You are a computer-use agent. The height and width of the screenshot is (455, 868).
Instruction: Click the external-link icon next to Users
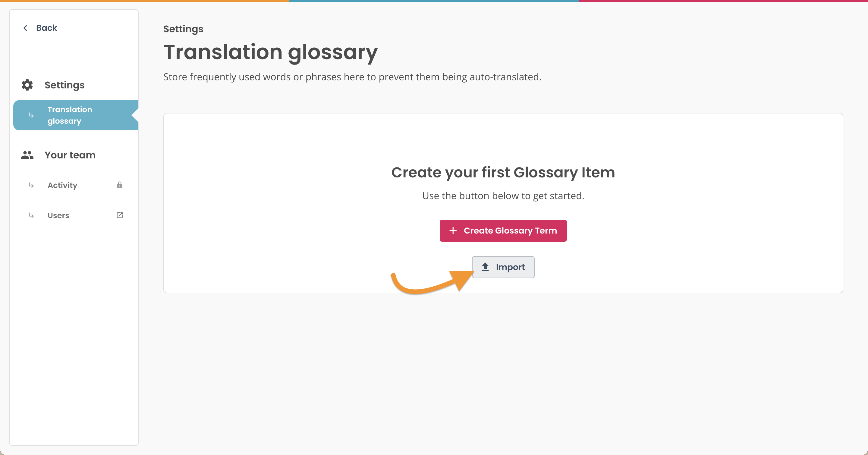pos(120,215)
